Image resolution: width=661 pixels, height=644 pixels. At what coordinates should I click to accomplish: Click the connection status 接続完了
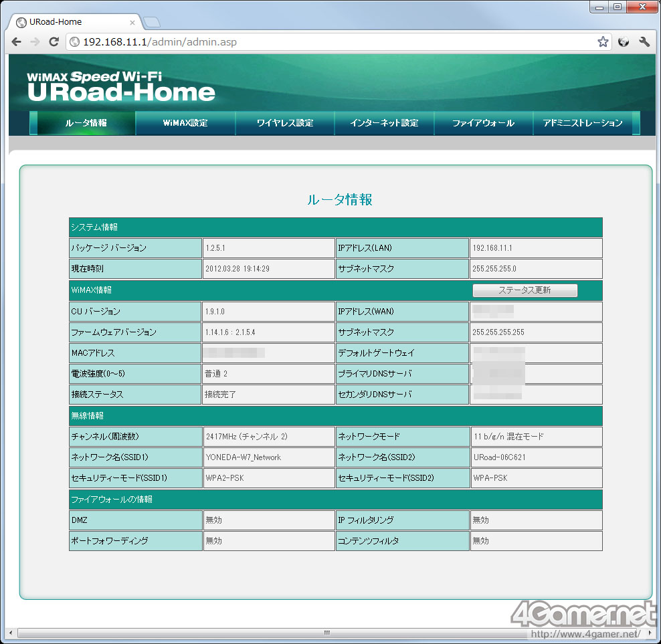[x=221, y=395]
